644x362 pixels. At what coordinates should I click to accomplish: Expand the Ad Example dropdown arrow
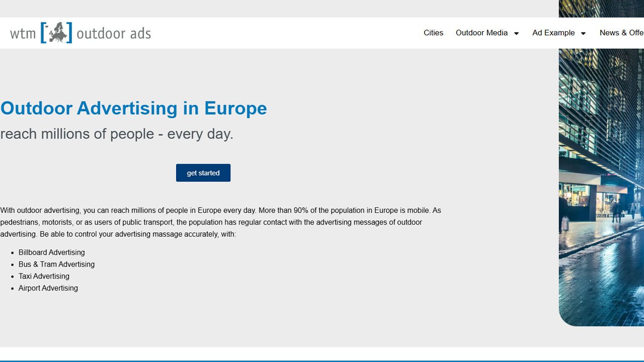tap(583, 33)
